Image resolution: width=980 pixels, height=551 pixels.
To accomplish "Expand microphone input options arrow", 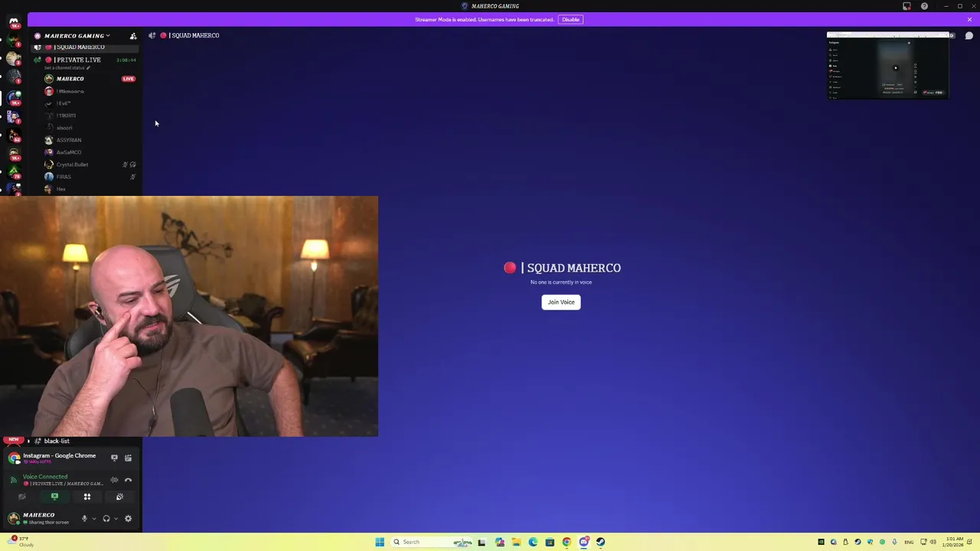I will 94,519.
